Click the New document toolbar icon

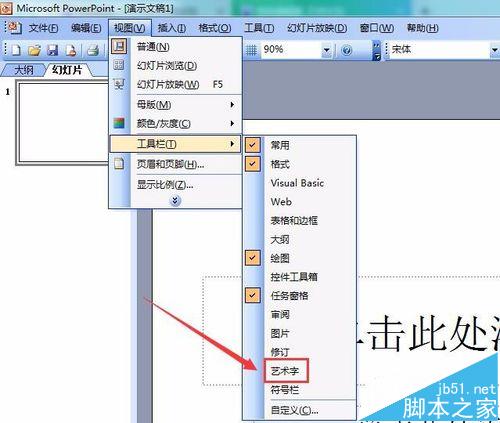[x=16, y=50]
